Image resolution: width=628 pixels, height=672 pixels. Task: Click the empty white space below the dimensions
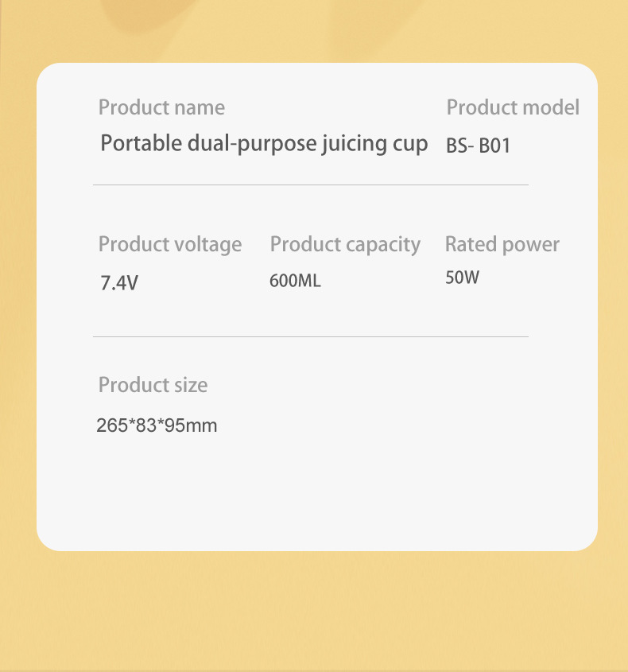(314, 493)
